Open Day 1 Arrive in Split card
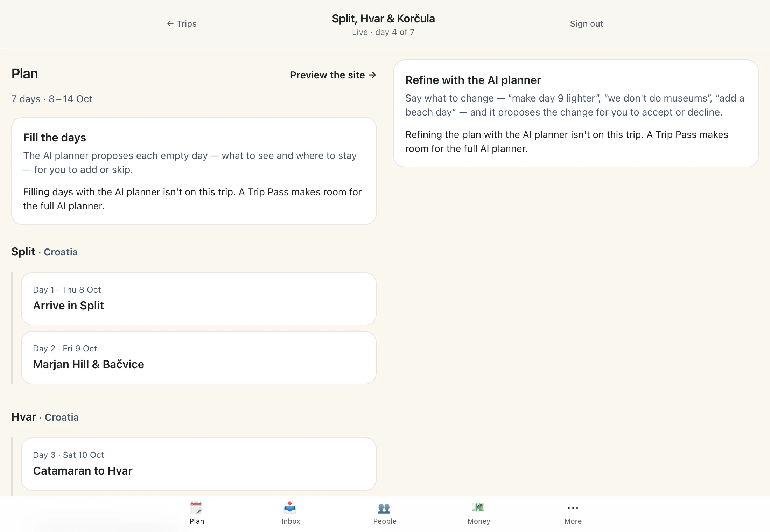The height and width of the screenshot is (532, 770). [199, 299]
